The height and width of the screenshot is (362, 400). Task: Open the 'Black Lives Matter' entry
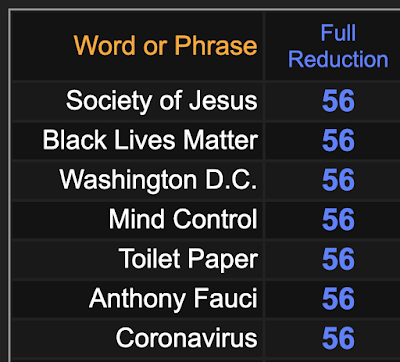pyautogui.click(x=150, y=140)
